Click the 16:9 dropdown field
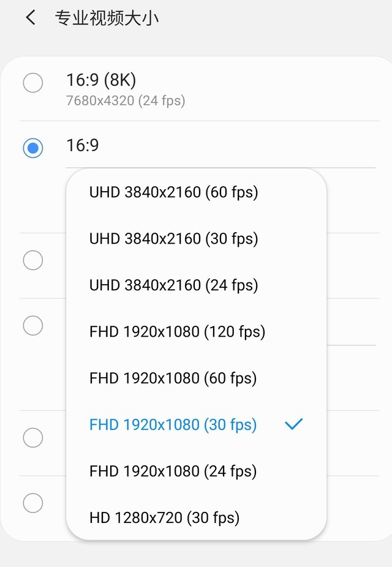 [x=221, y=147]
